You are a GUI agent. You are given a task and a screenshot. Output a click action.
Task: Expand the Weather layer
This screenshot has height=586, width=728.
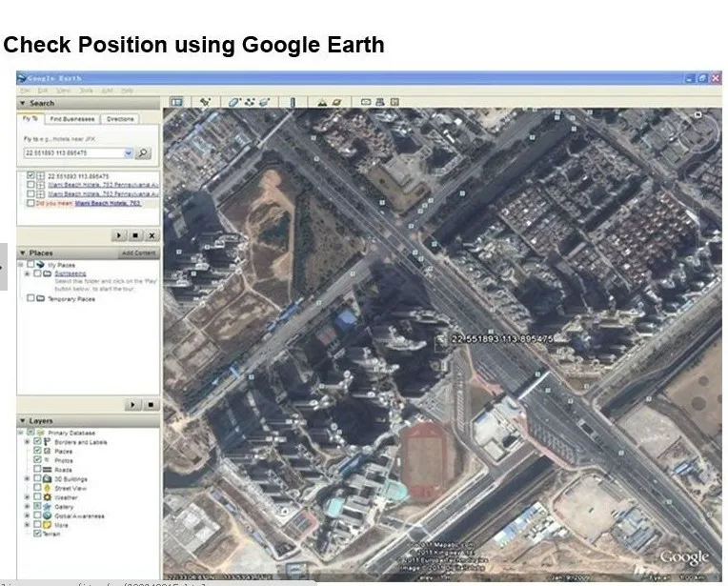[x=27, y=497]
